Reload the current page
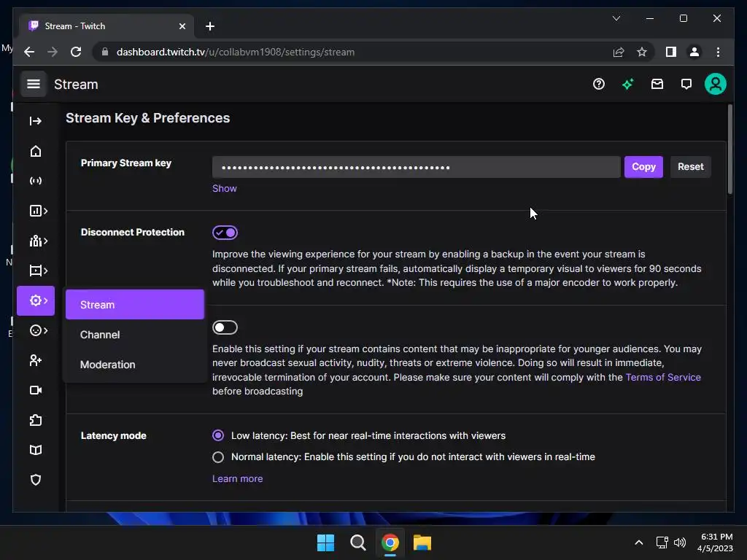 point(76,52)
